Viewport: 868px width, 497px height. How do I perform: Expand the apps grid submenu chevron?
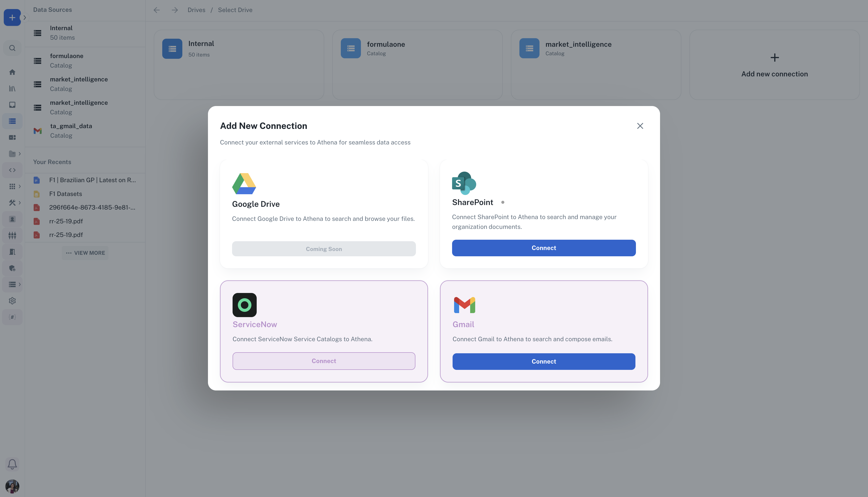20,186
